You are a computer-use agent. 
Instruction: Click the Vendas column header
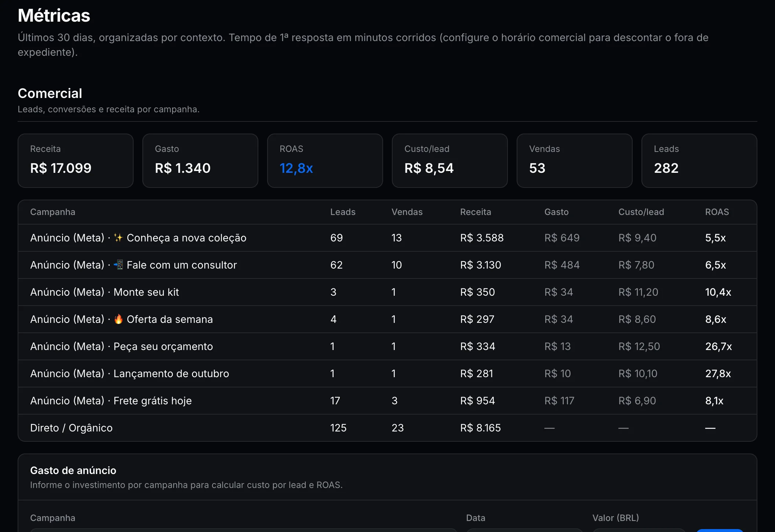407,212
